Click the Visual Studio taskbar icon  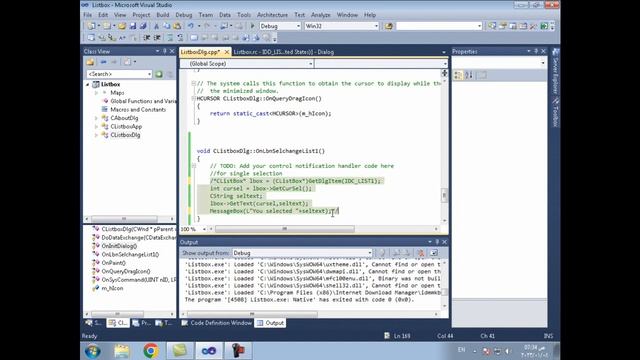pyautogui.click(x=209, y=351)
